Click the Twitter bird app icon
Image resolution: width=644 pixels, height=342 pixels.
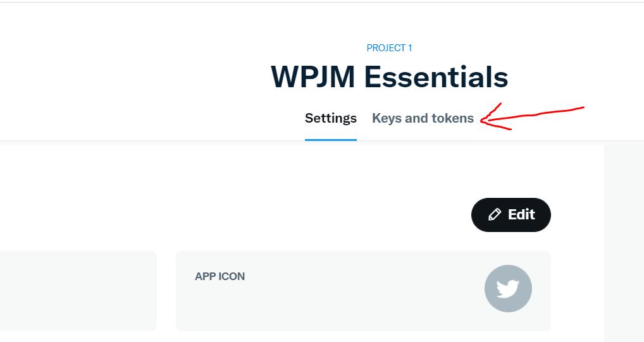click(508, 289)
